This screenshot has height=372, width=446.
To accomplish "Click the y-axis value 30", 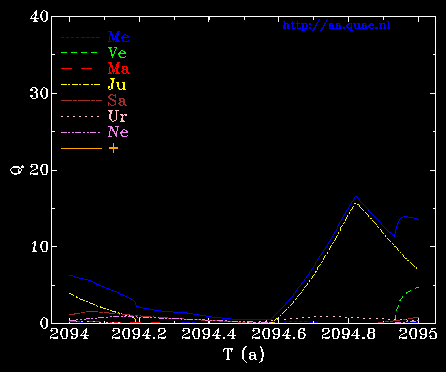I will 39,93.
